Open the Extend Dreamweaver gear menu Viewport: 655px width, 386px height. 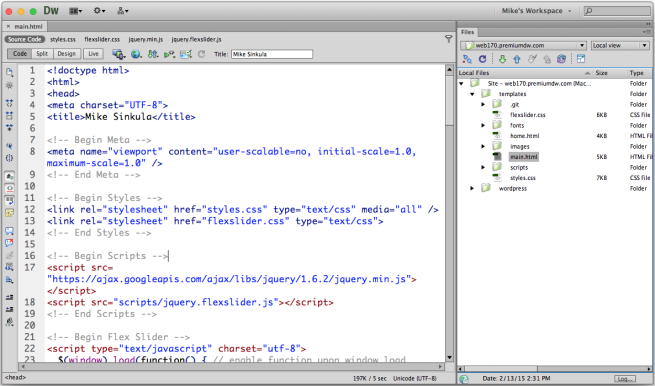99,11
